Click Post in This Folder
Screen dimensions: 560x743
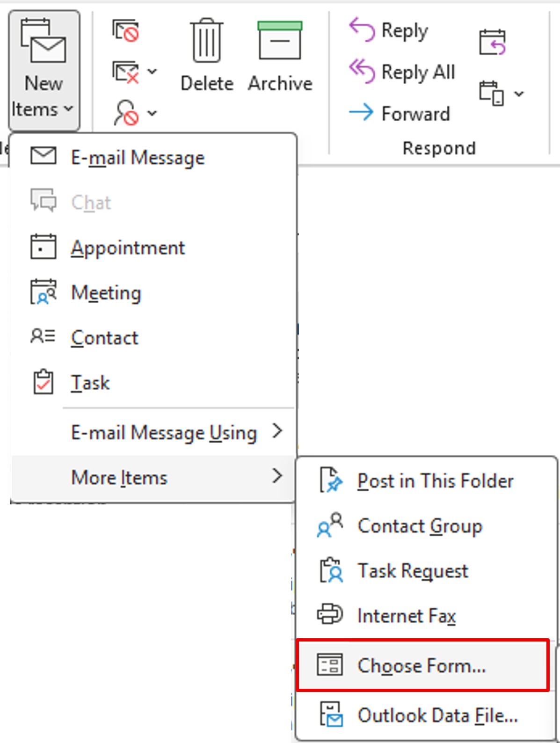(x=435, y=481)
